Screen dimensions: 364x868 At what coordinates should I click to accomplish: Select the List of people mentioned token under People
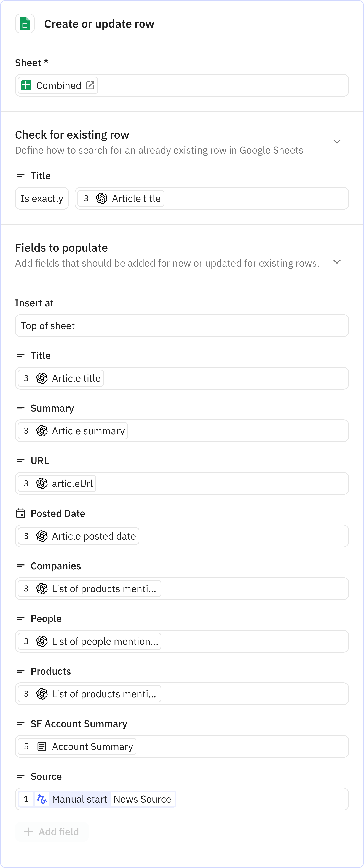point(89,641)
